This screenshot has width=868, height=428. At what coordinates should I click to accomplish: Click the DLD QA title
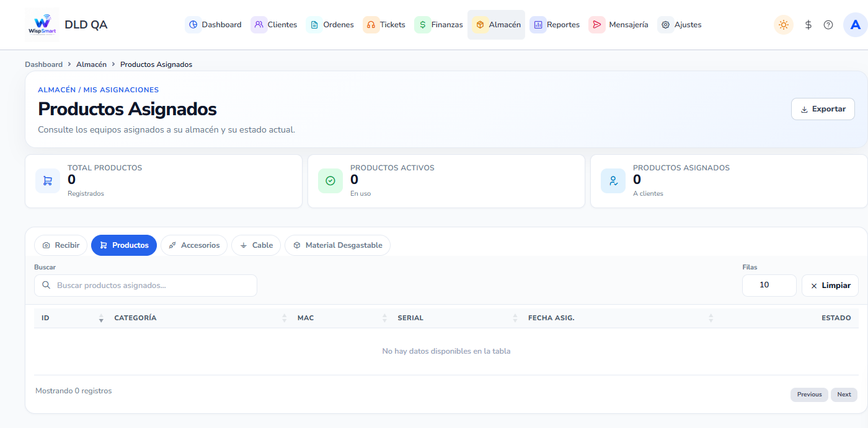pyautogui.click(x=86, y=25)
